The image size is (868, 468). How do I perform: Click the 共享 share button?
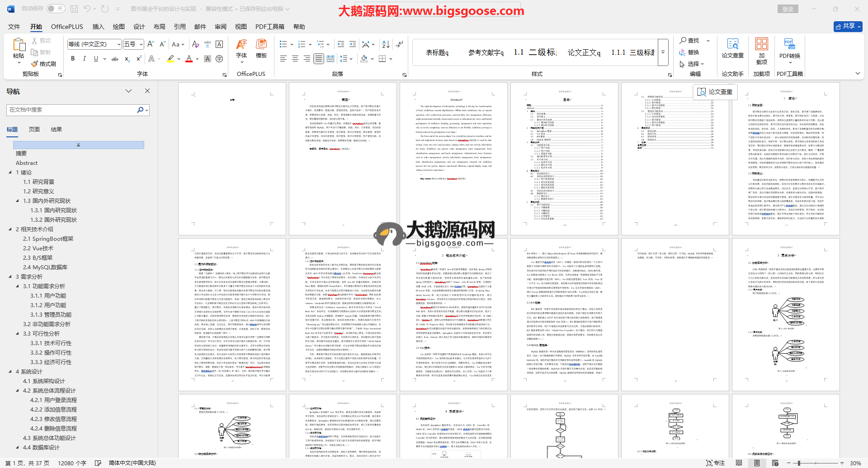[x=847, y=26]
